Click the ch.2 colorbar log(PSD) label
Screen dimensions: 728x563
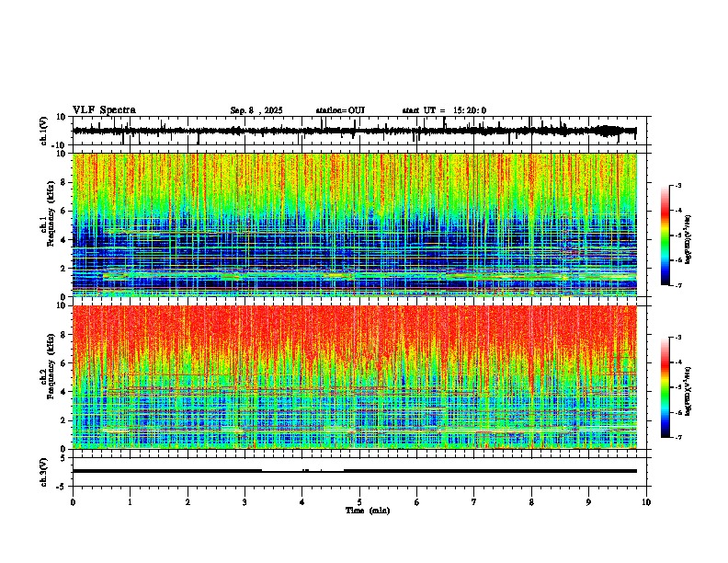688,389
